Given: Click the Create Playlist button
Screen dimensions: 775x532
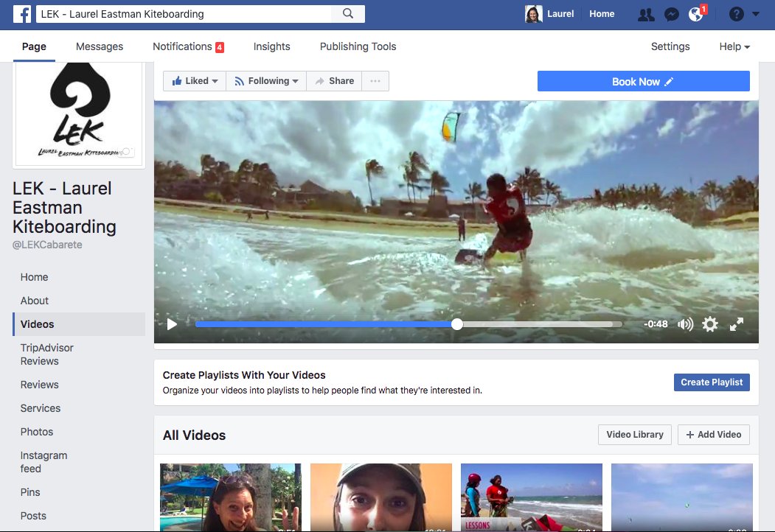Looking at the screenshot, I should click(x=712, y=382).
